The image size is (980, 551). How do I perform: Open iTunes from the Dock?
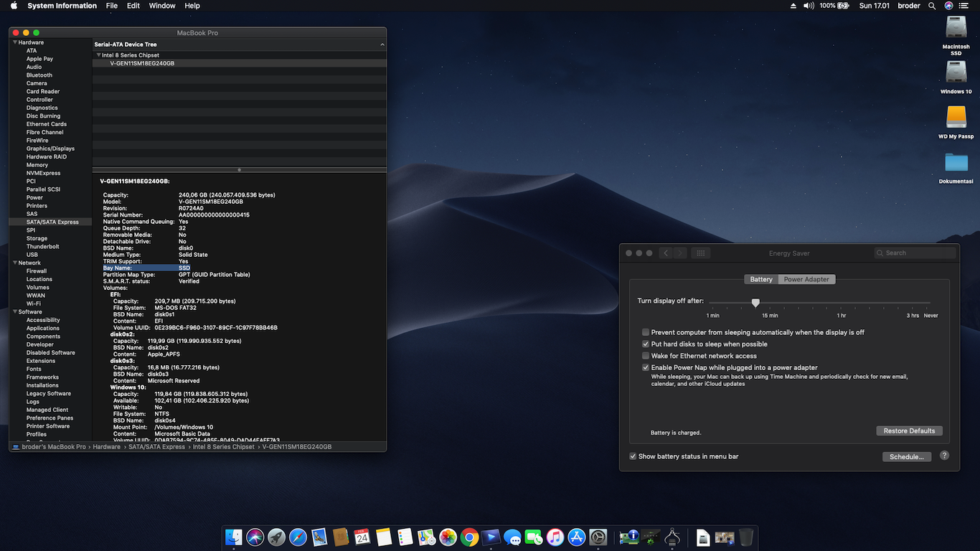pos(555,537)
